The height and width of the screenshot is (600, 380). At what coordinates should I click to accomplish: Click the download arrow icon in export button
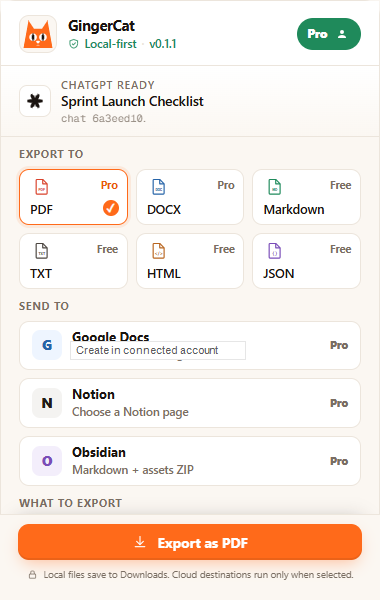pos(140,542)
